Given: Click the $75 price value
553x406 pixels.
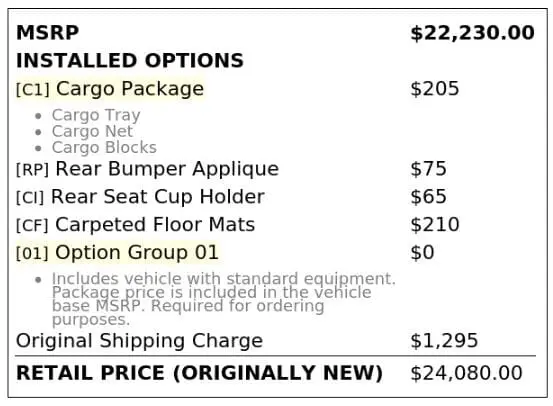Looking at the screenshot, I should coord(428,169).
